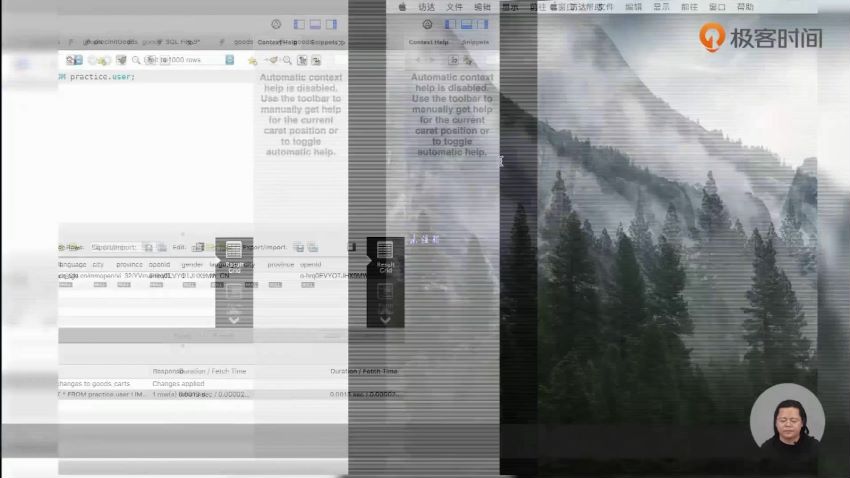Open the 文件 menu in the menu bar

click(454, 7)
